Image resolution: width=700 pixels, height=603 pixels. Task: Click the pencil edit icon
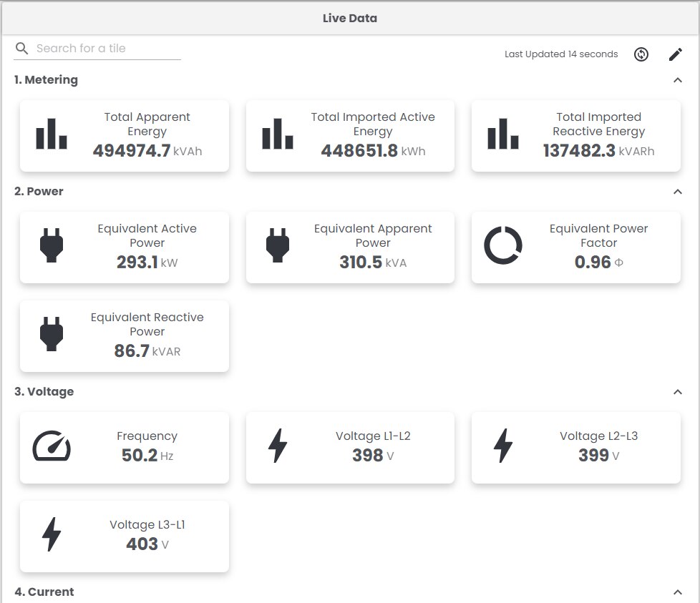[676, 54]
